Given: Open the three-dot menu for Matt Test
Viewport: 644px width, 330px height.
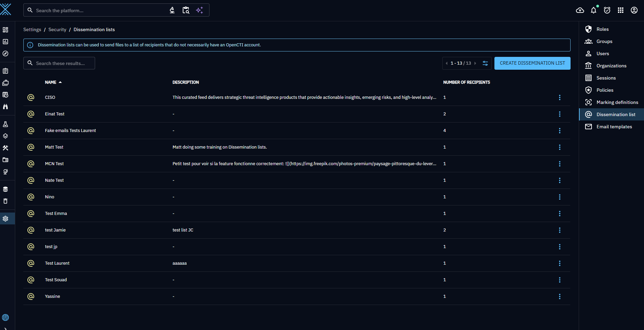Looking at the screenshot, I should [559, 147].
